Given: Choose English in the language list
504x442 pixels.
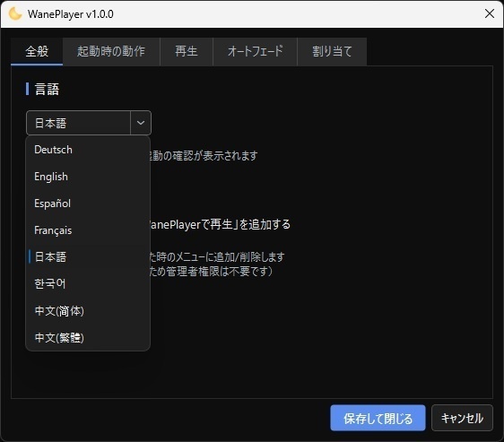Looking at the screenshot, I should coord(88,177).
